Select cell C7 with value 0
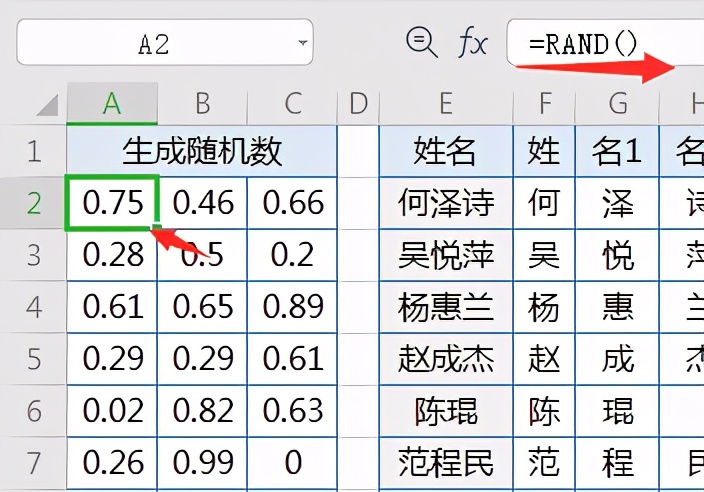The height and width of the screenshot is (492, 704). [x=292, y=463]
